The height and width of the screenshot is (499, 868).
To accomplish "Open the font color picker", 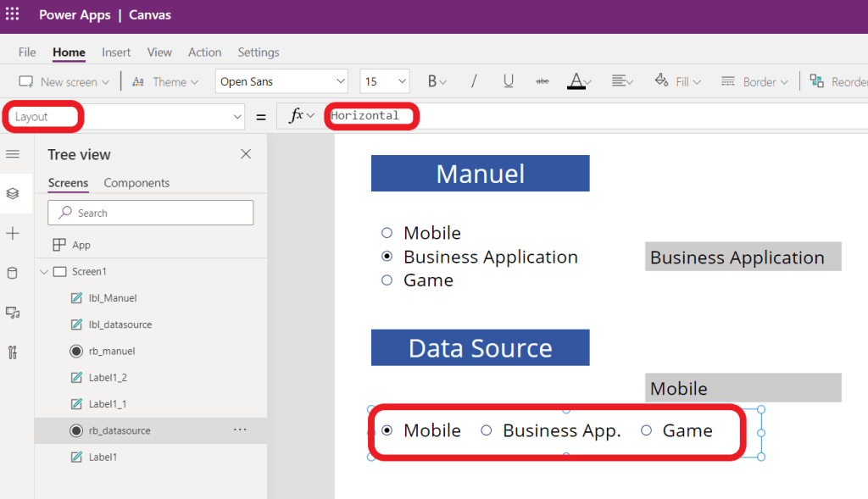I will pos(578,81).
